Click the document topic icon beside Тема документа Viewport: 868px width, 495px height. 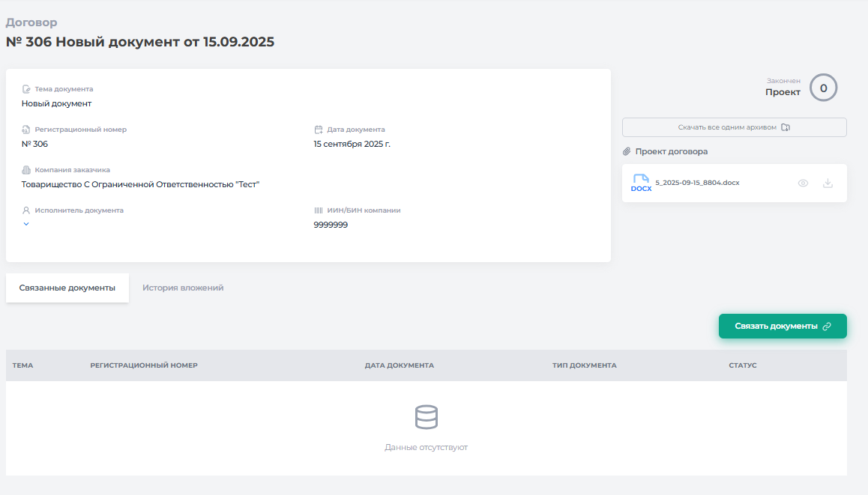coord(26,89)
